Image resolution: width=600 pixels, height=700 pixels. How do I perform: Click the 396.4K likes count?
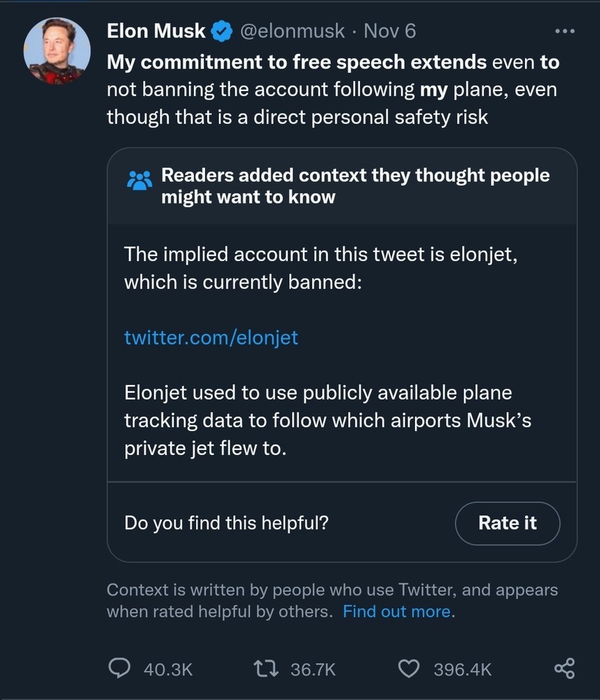click(x=462, y=669)
